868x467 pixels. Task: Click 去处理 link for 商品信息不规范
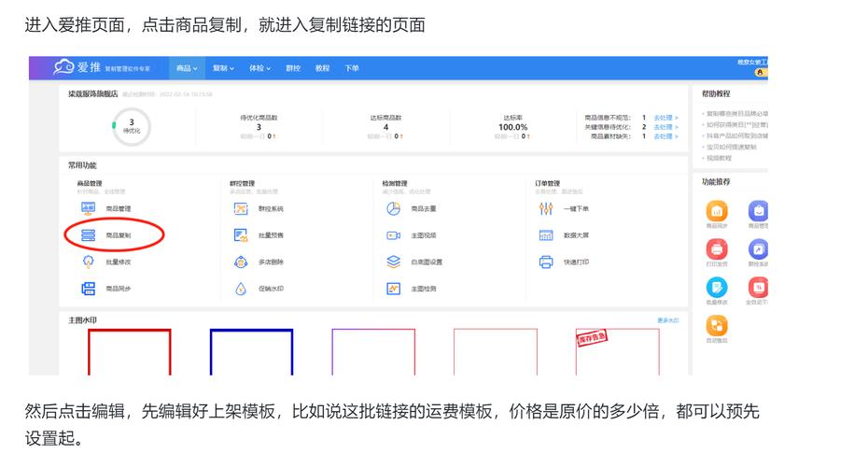665,118
